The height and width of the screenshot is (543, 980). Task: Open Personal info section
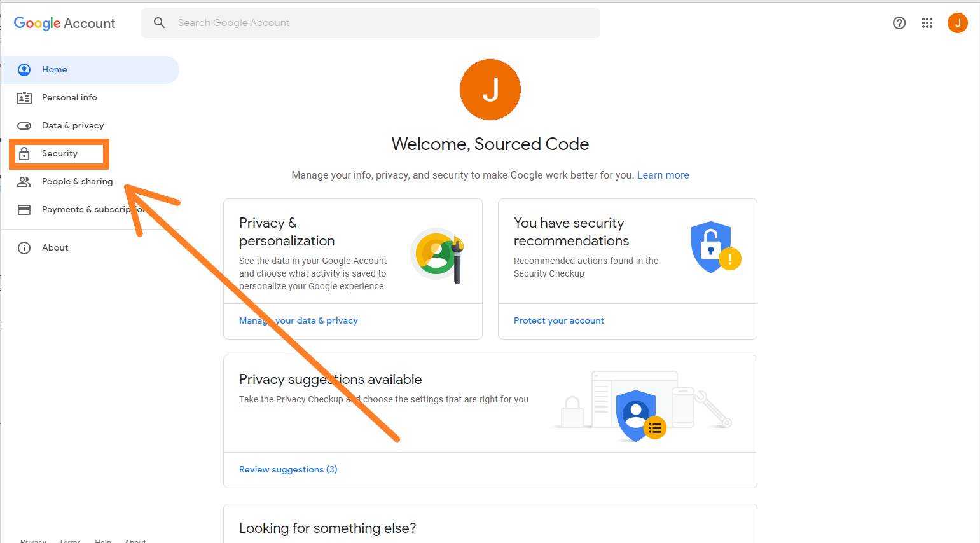[x=69, y=98]
